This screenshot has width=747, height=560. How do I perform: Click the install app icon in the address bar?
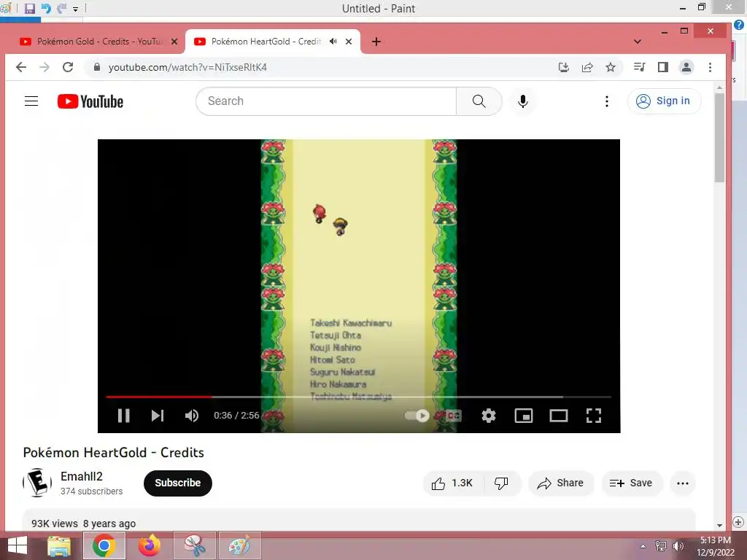564,67
